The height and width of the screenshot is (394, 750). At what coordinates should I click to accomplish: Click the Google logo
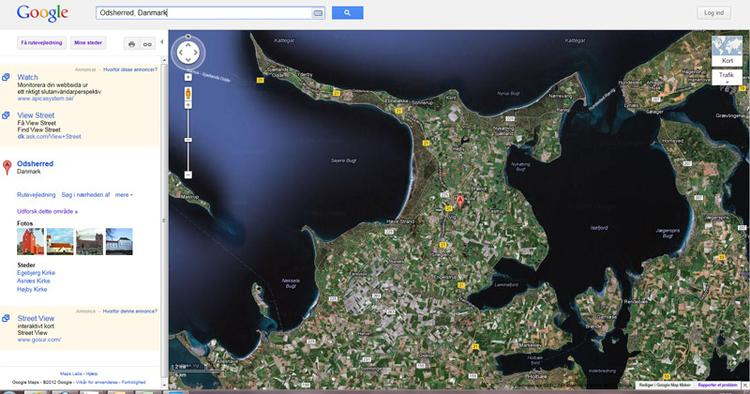point(43,13)
